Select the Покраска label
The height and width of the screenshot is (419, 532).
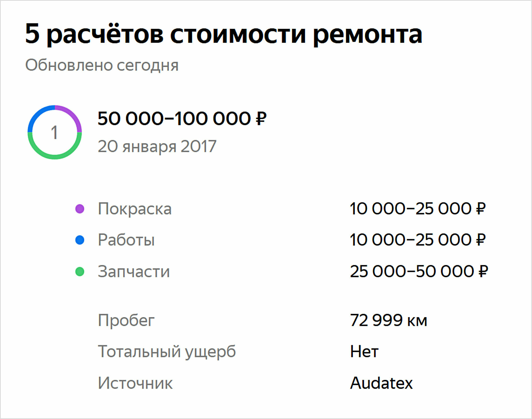[135, 209]
